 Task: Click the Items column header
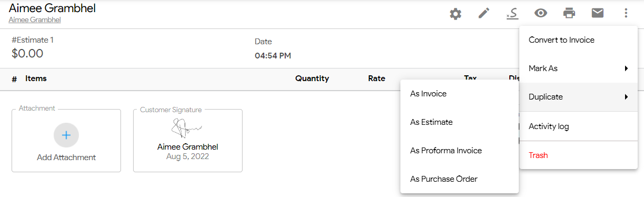point(36,78)
